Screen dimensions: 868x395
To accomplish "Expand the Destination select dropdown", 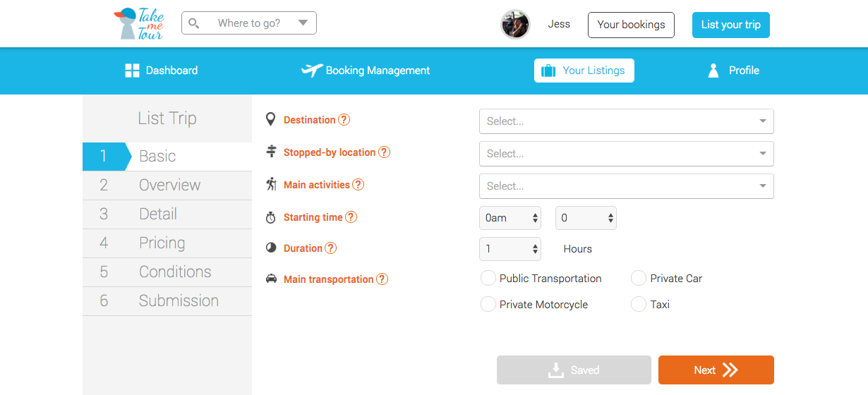I will (x=627, y=121).
